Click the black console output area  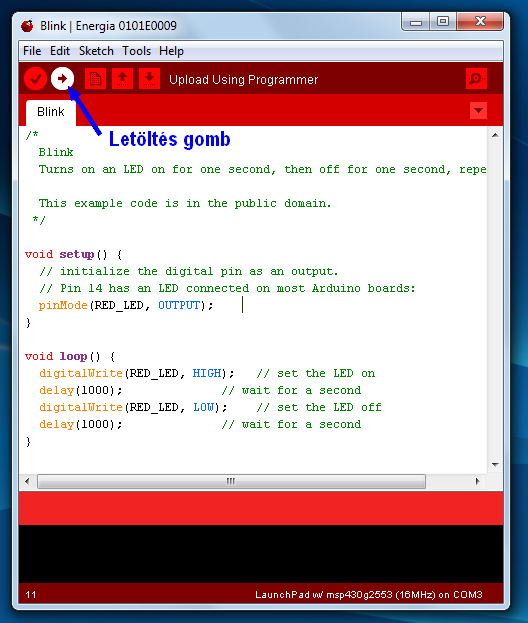point(261,554)
